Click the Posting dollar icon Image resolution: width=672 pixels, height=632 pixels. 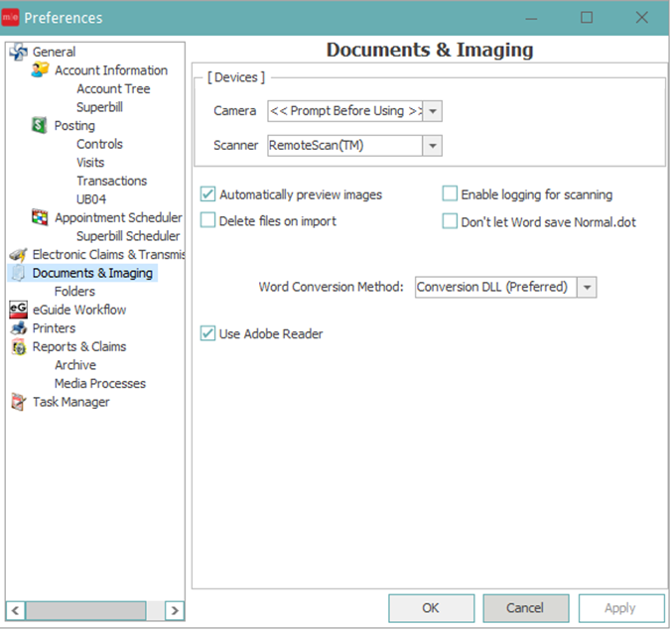point(40,126)
